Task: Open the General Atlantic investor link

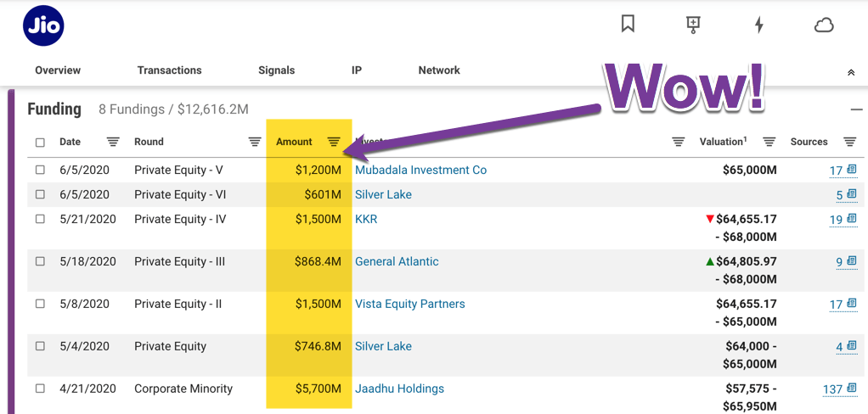Action: pyautogui.click(x=397, y=261)
